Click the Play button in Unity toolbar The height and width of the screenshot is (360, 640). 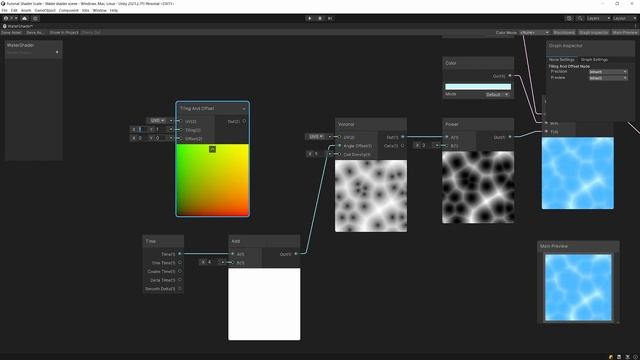310,18
